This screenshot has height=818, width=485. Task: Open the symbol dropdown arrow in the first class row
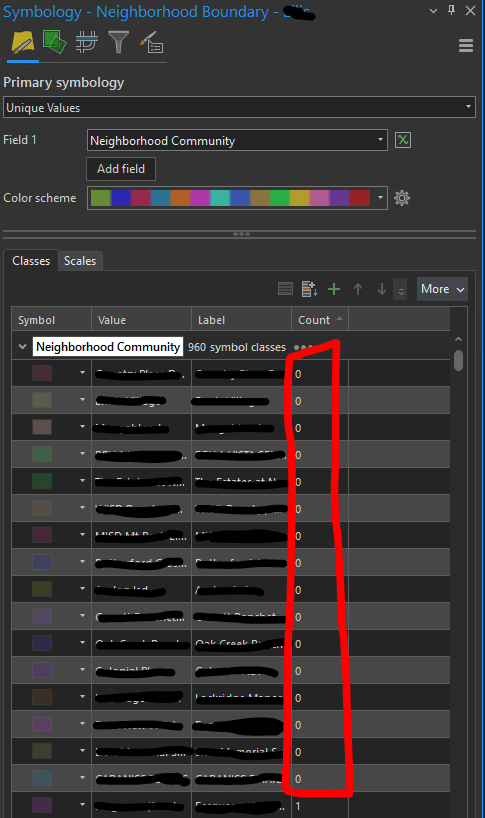(82, 372)
